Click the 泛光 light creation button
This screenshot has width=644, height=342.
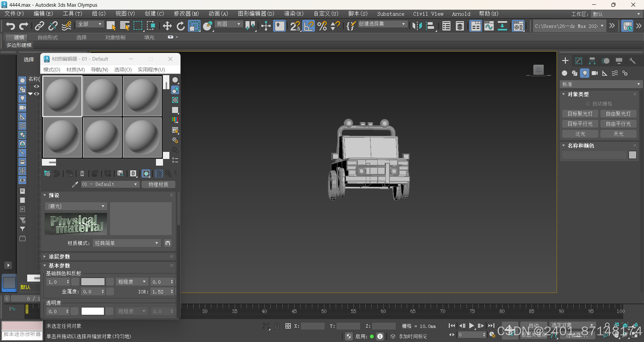coord(580,134)
